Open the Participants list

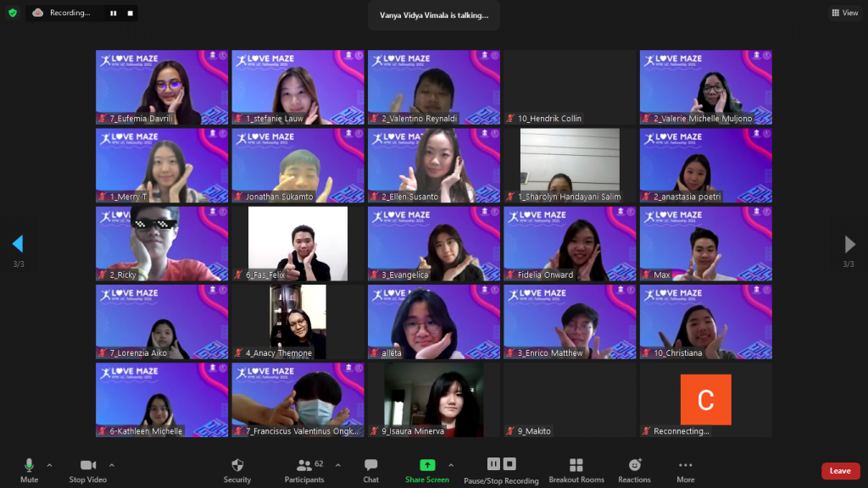pos(303,466)
